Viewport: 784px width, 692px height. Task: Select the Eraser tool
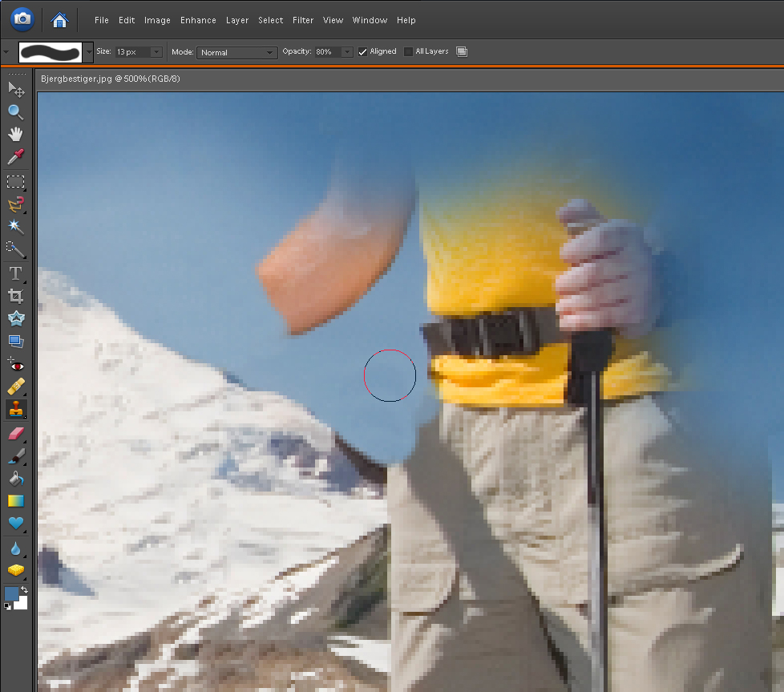tap(15, 434)
